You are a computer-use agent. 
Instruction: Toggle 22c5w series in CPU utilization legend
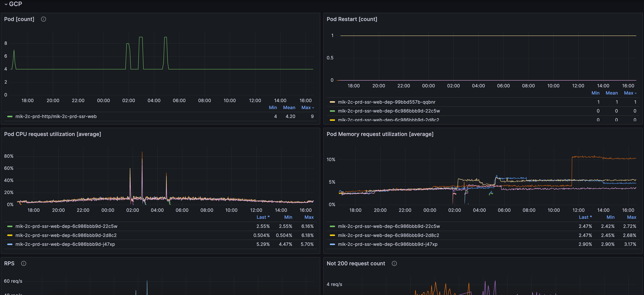(x=66, y=226)
